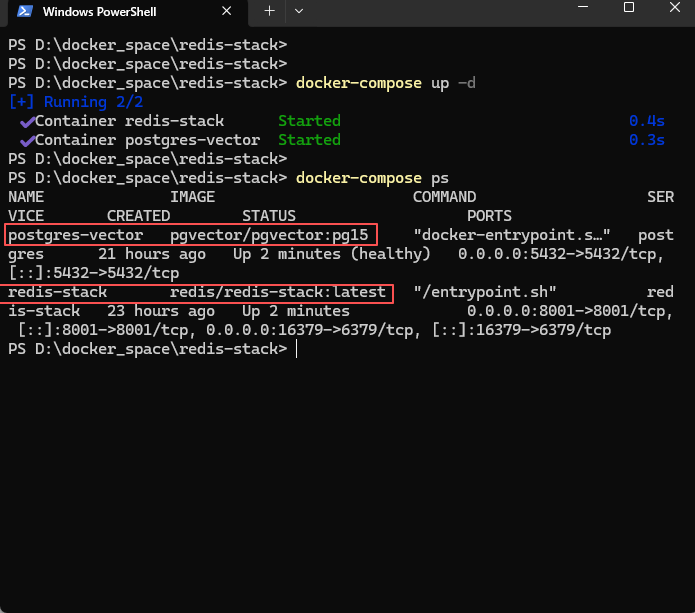This screenshot has width=695, height=613.
Task: Click 'Container postgres-vector' text
Action: [x=148, y=140]
